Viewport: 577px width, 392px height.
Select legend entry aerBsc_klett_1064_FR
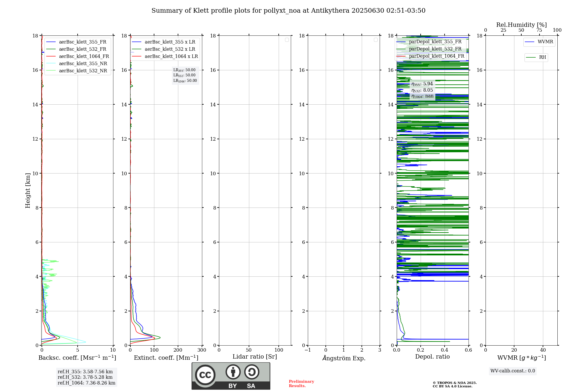tap(78, 56)
